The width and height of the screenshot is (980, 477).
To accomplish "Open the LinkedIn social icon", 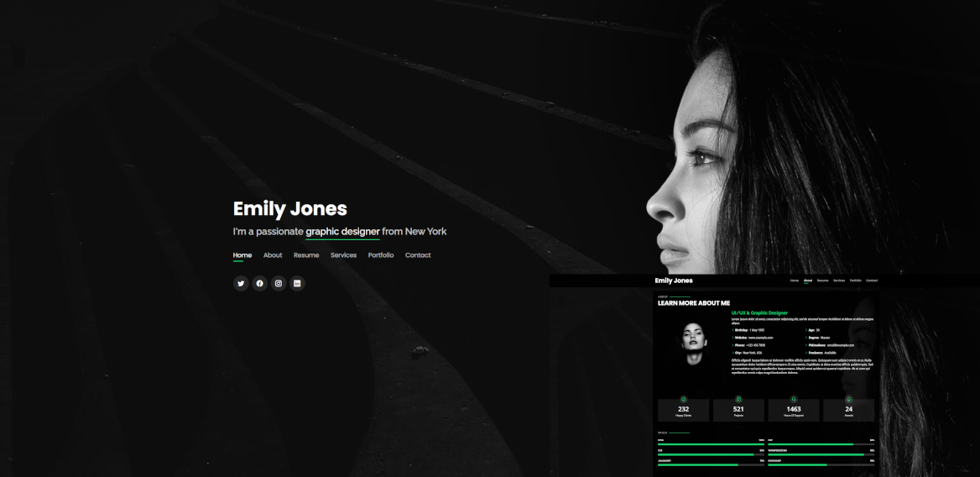I will tap(297, 284).
